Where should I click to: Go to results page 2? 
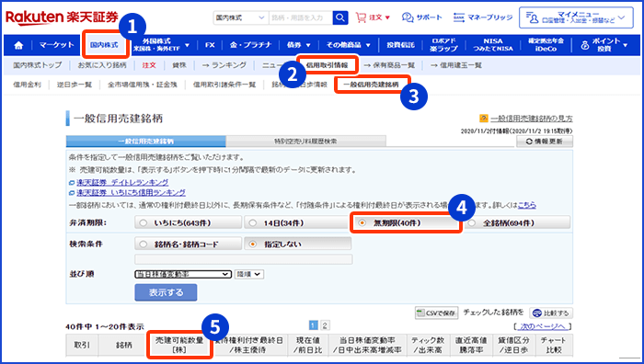point(325,325)
